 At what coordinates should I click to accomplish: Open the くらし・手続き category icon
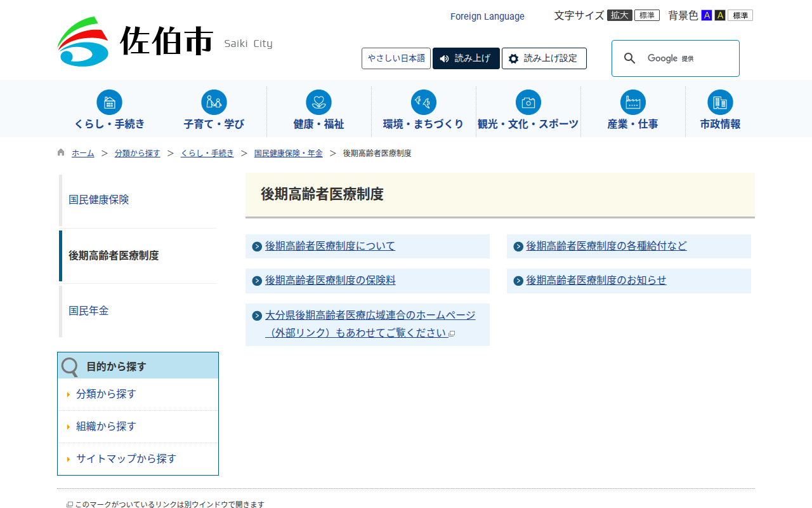[109, 102]
